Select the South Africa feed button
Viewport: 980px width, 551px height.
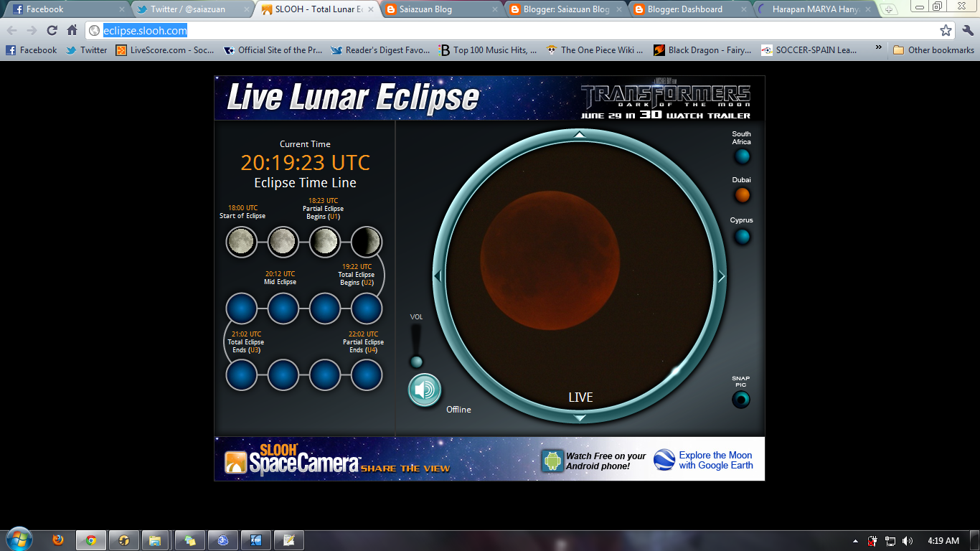click(742, 156)
